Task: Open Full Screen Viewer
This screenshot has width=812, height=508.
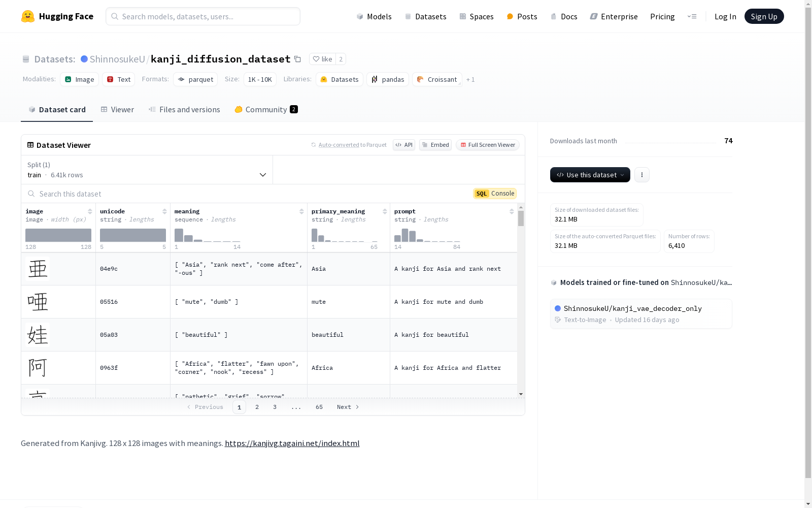Action: click(x=488, y=145)
